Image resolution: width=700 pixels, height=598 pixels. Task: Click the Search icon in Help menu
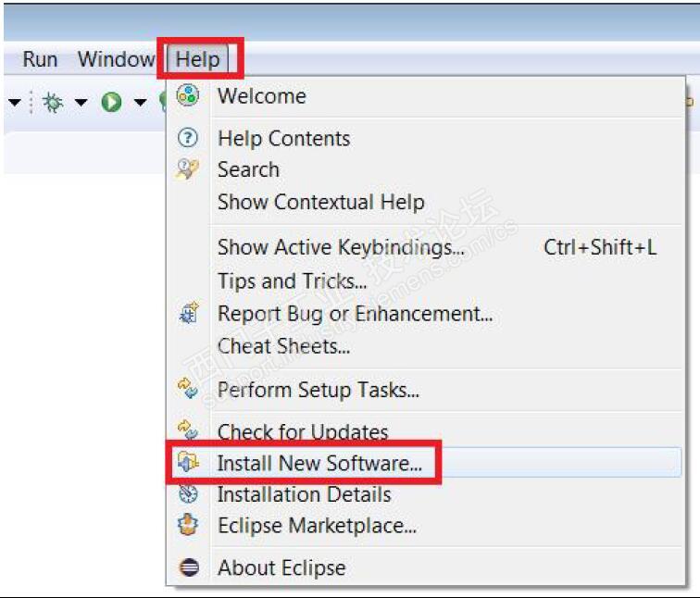tap(188, 169)
